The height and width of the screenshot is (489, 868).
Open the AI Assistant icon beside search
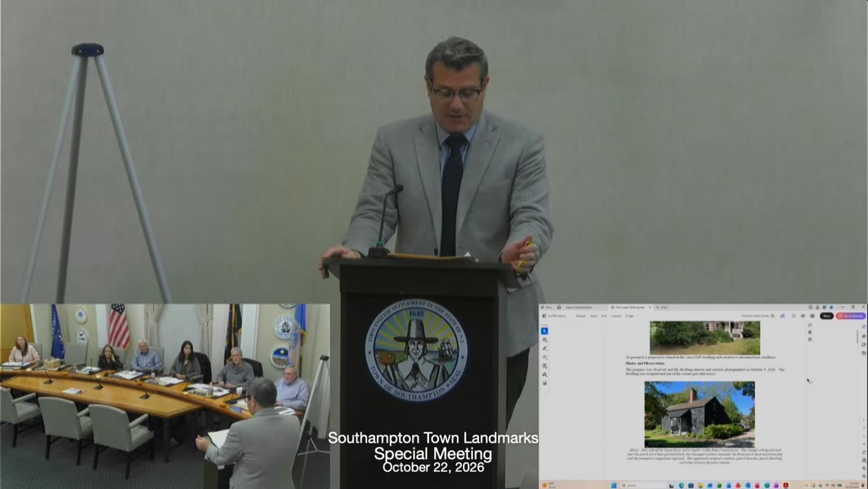click(x=783, y=315)
